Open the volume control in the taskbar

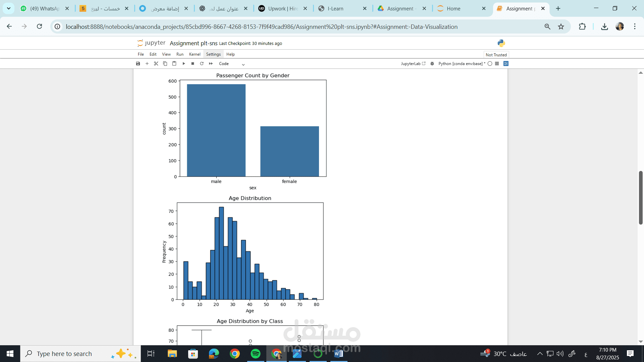(559, 353)
